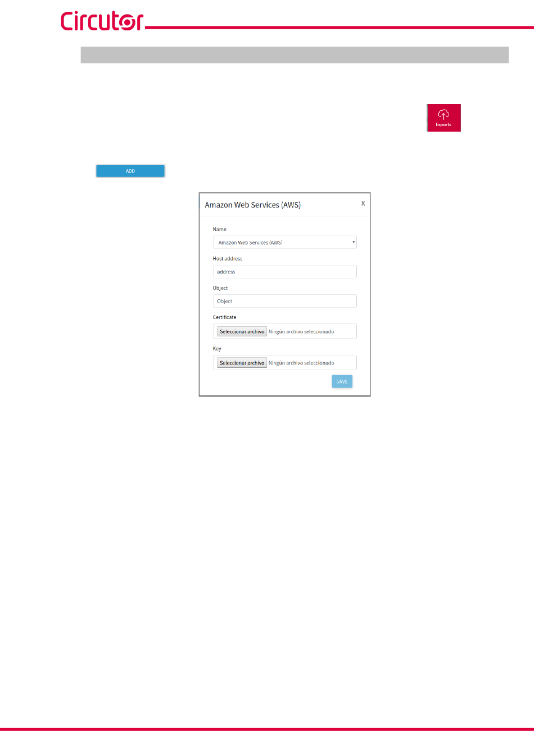Click the Host address label
The width and height of the screenshot is (534, 756).
pyautogui.click(x=227, y=259)
